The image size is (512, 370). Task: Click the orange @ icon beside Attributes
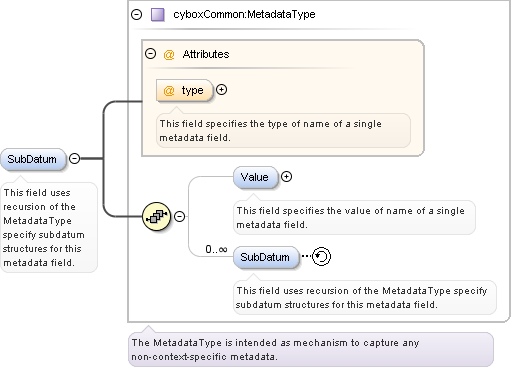(x=169, y=54)
